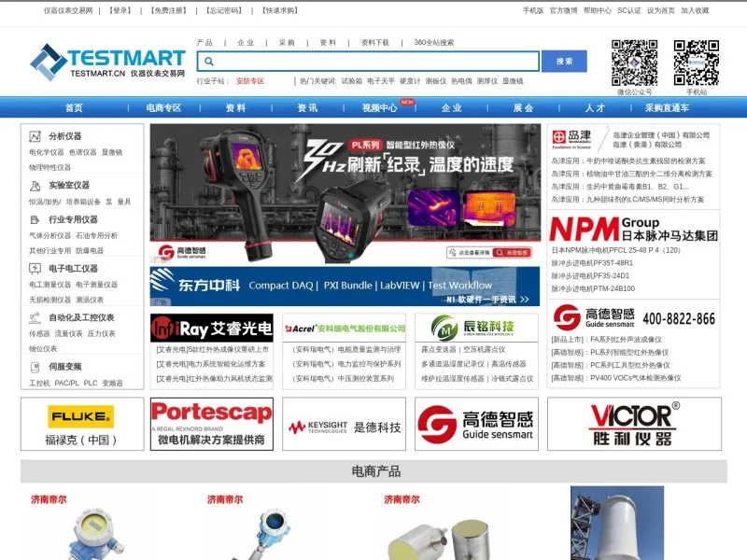
Task: Open the VICTOR 胜利仪器 brand logo
Action: click(x=634, y=424)
